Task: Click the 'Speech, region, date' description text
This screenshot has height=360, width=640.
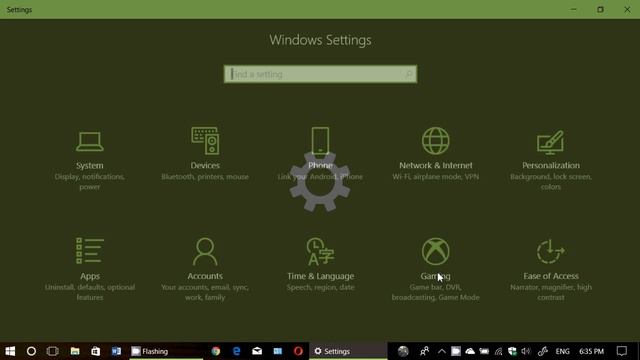Action: click(x=320, y=287)
